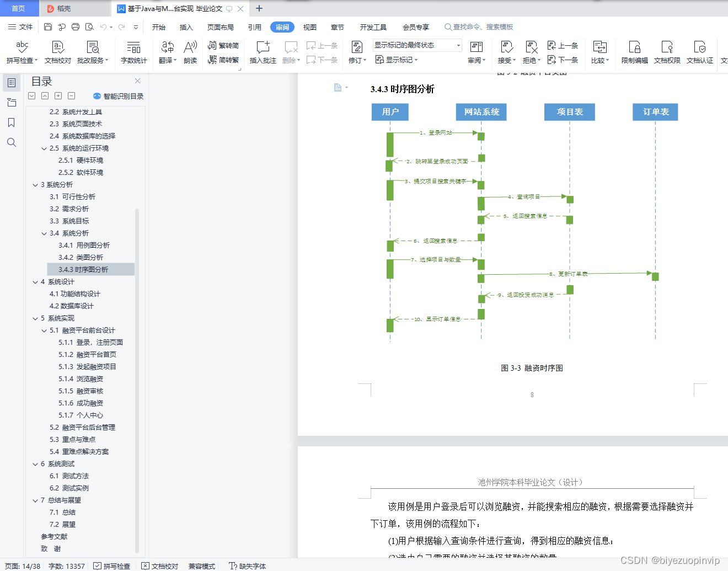Click 缺失字体 in the status bar
This screenshot has width=728, height=571.
(248, 566)
